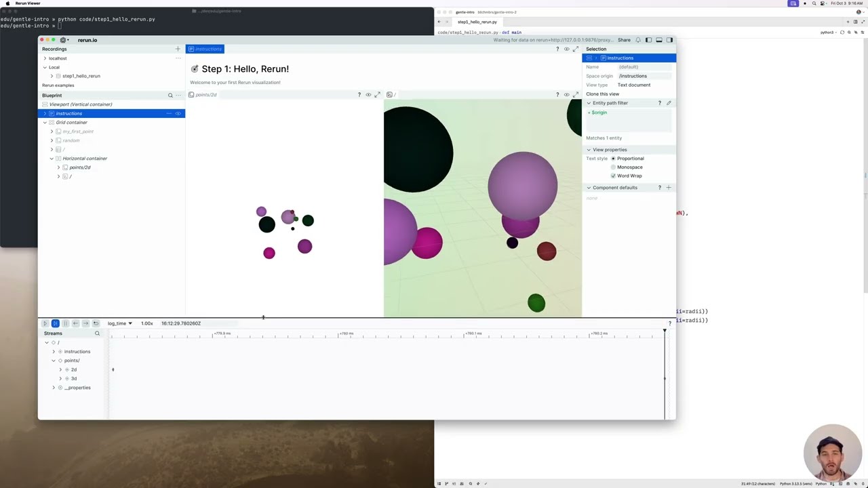Add a component default with plus icon
Viewport: 868px width, 488px height.
tap(669, 188)
